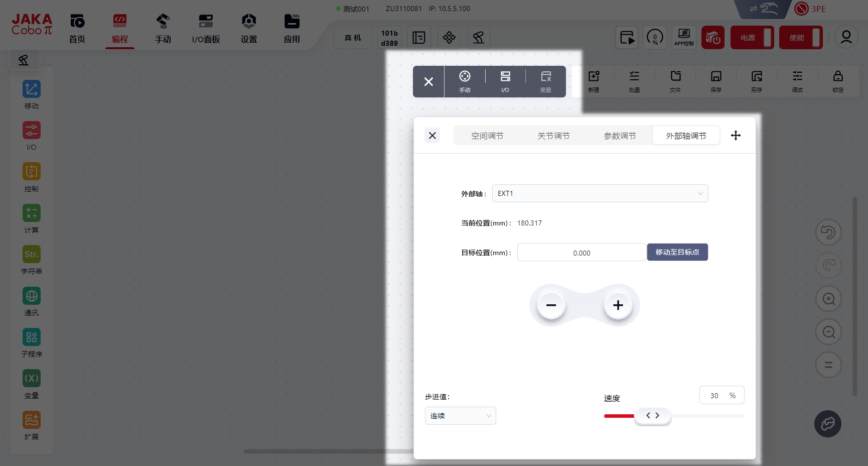Expand the 外部轴 EXT1 dropdown
The image size is (868, 466).
[x=600, y=193]
